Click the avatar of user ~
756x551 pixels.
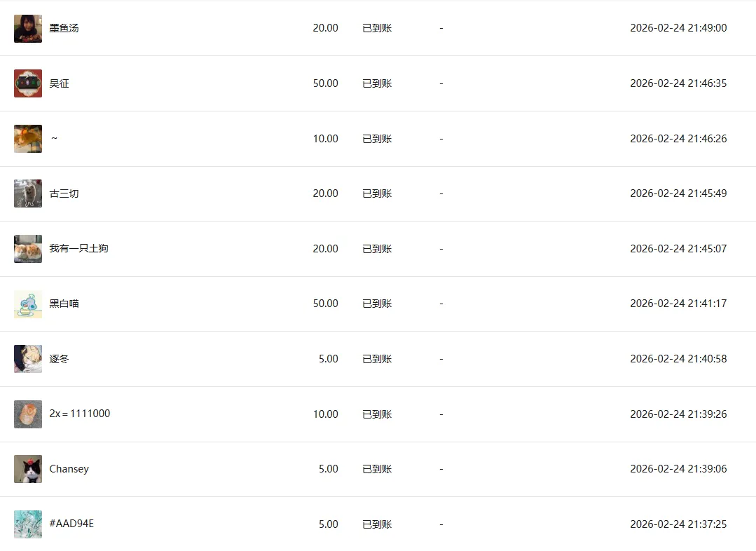(x=28, y=139)
